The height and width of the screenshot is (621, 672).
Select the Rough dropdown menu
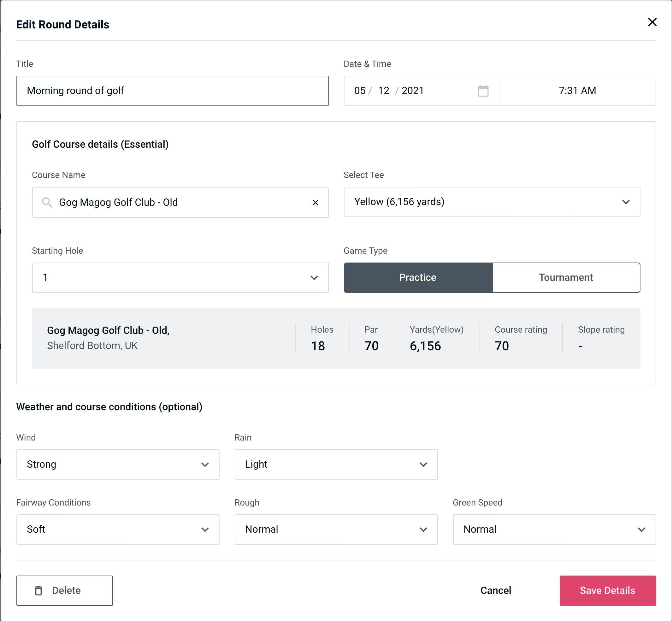[336, 530]
